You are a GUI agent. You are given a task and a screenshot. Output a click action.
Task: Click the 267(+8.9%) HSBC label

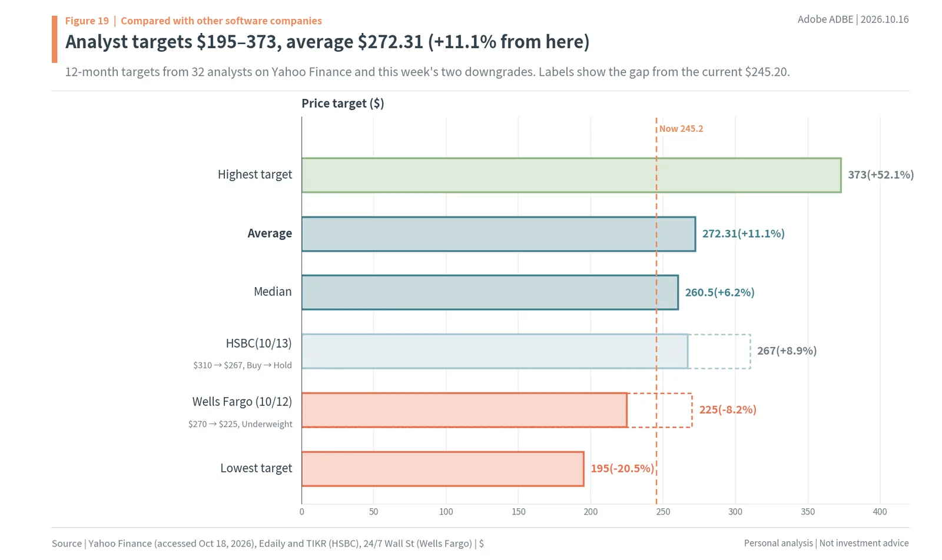coord(787,351)
